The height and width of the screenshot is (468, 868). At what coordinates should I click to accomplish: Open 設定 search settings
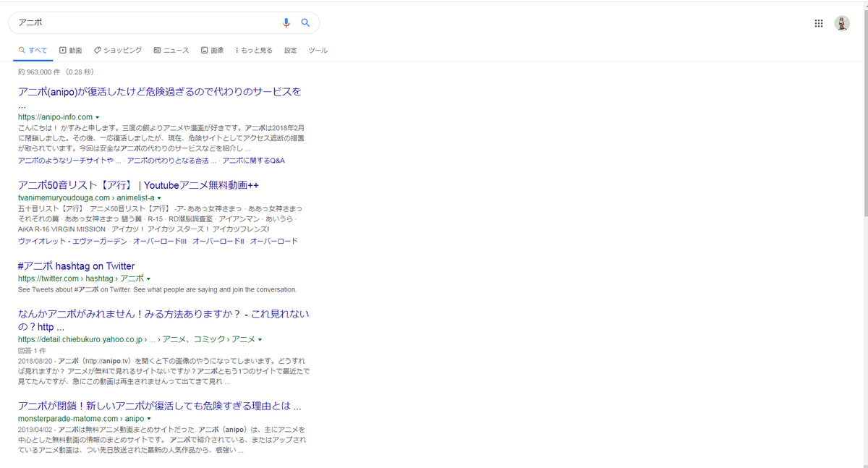(x=291, y=51)
